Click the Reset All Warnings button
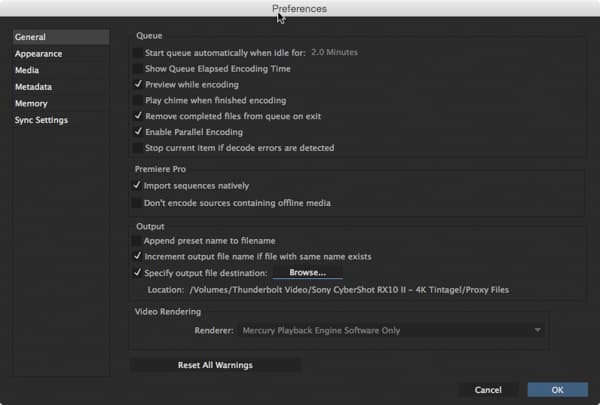This screenshot has width=600, height=405. click(215, 365)
